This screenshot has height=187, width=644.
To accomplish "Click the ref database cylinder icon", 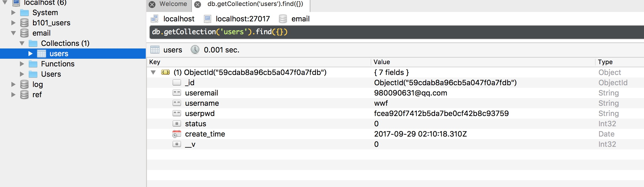I will [x=24, y=95].
